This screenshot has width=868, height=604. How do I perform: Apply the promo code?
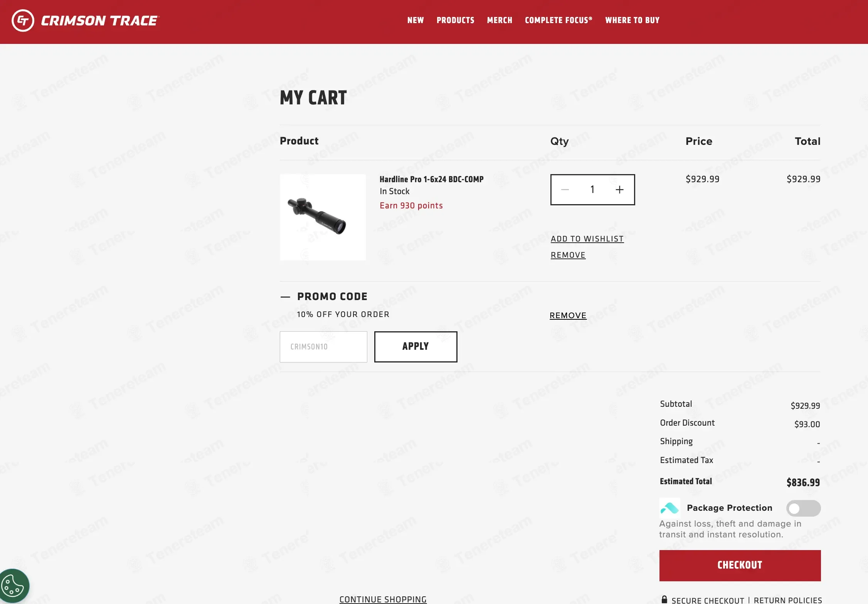[415, 347]
